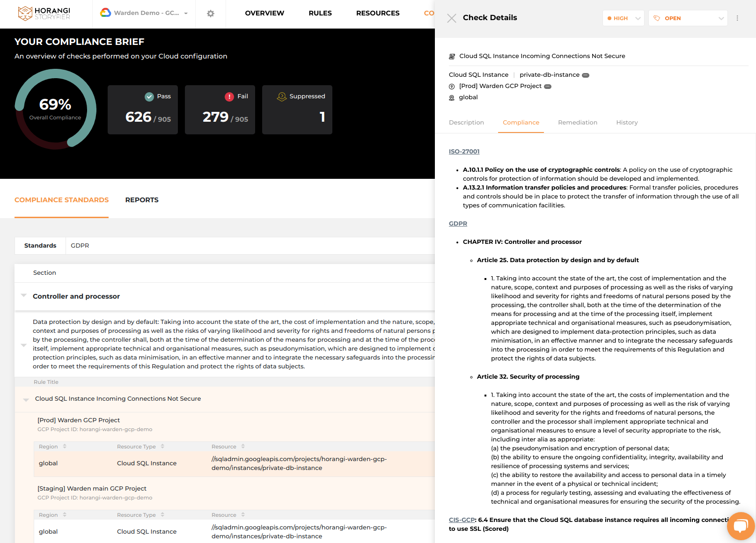
Task: Click the 69% overall compliance gauge
Action: click(55, 109)
